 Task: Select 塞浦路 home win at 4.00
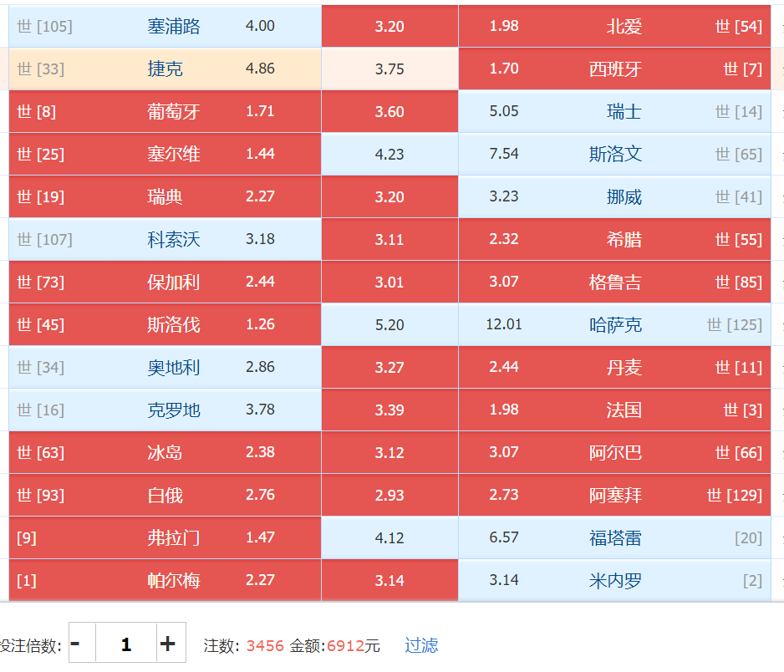click(165, 27)
